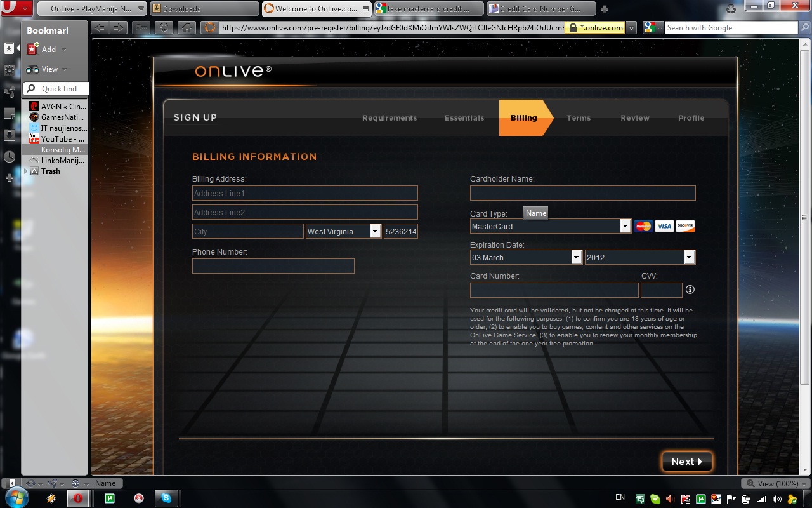
Task: Toggle the panel with the status bar button
Action: tap(11, 483)
